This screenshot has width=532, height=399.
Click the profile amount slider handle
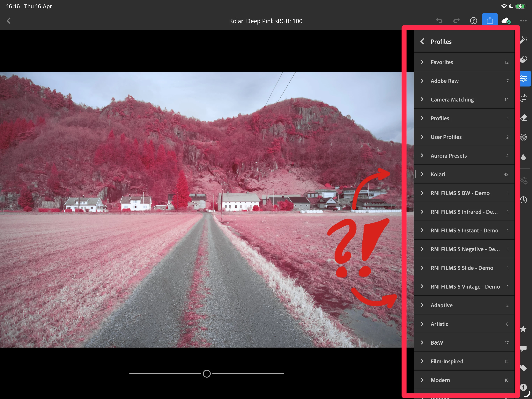[x=207, y=374]
